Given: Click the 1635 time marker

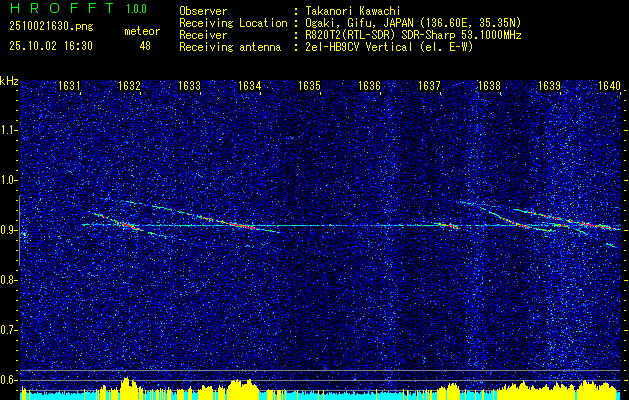Looking at the screenshot, I should coord(309,86).
